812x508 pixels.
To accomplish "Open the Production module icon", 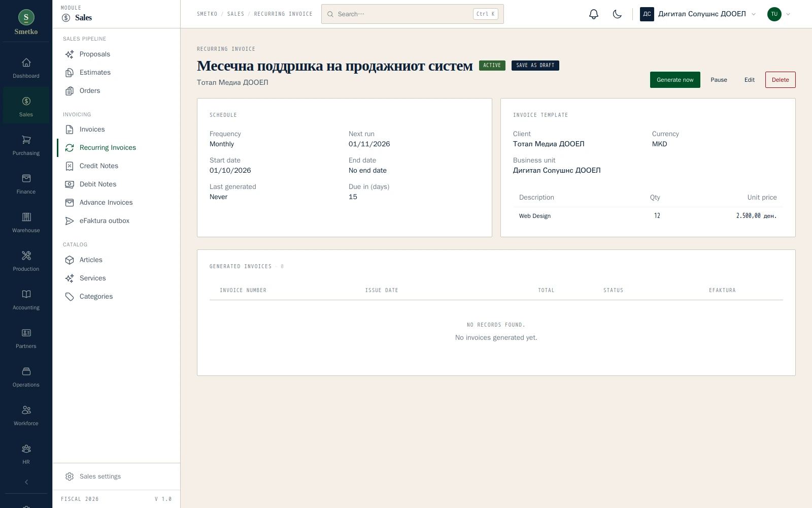I will [x=26, y=261].
